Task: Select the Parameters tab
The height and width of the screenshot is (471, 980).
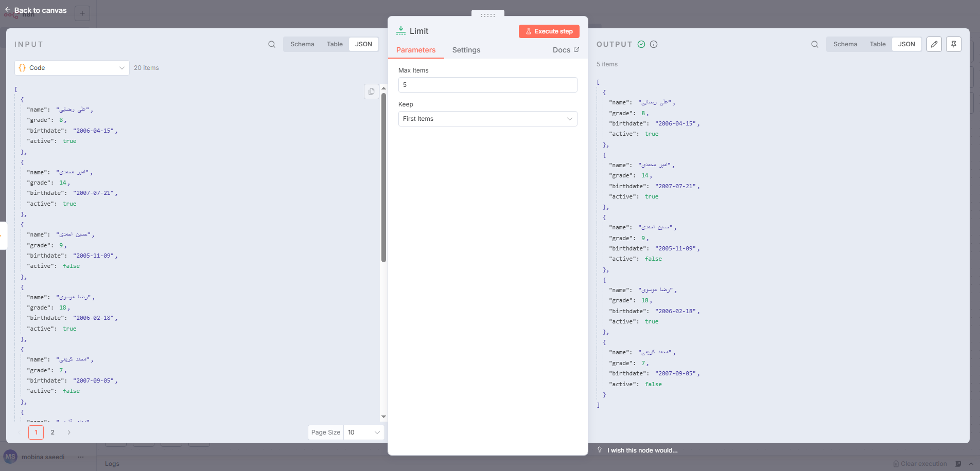Action: [416, 50]
